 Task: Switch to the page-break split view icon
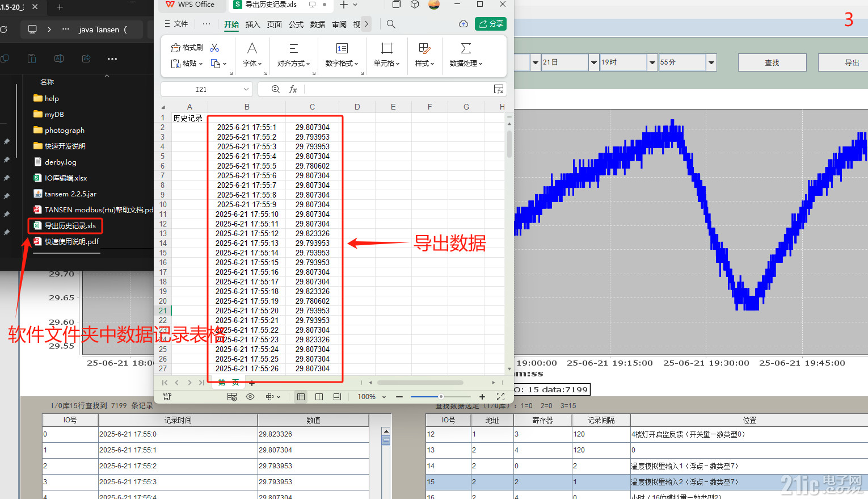coord(319,397)
